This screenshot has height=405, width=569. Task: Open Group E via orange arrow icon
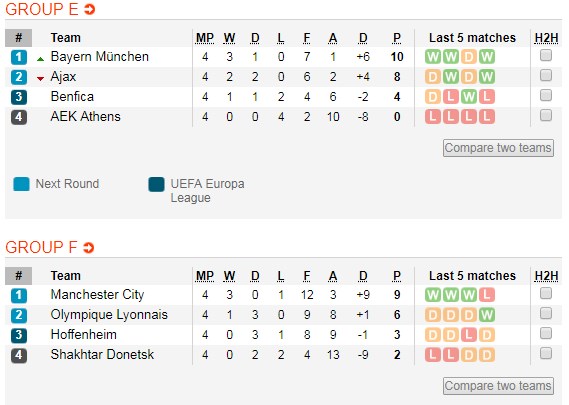pyautogui.click(x=90, y=9)
